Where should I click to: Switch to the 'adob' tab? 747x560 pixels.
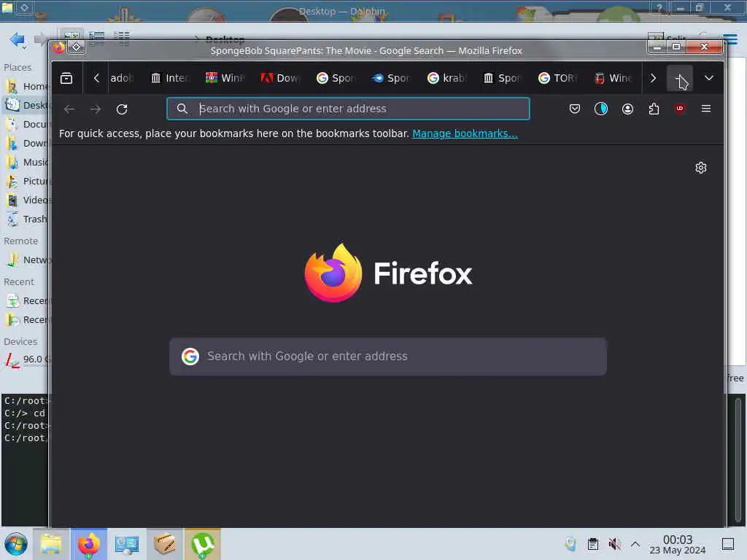pos(122,78)
